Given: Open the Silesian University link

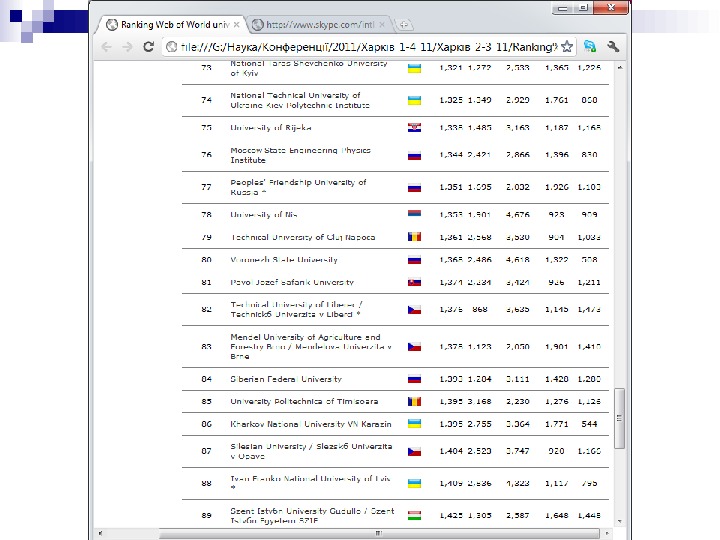Looking at the screenshot, I should click(311, 451).
